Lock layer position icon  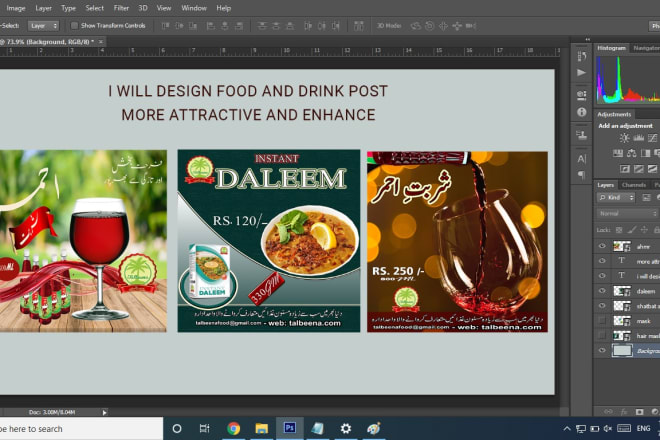644,230
